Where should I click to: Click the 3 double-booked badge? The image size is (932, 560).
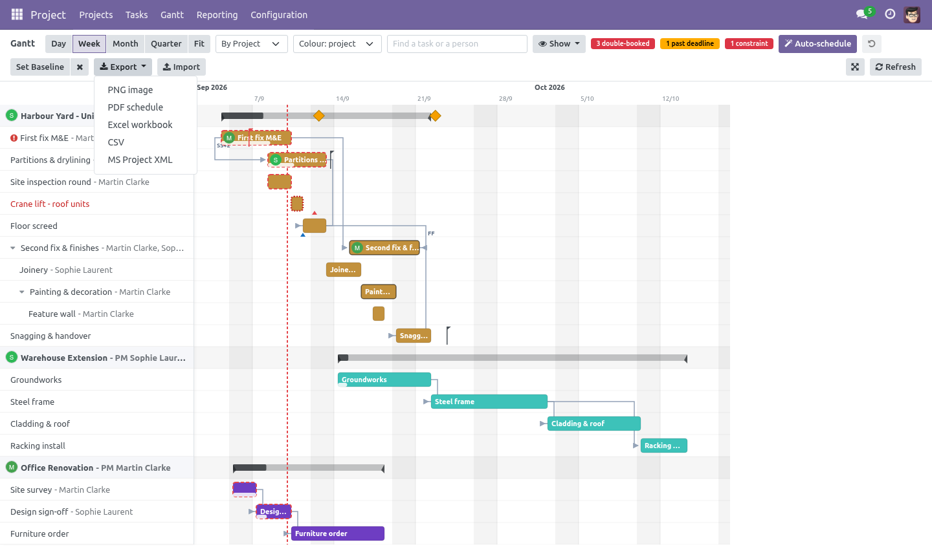[x=623, y=44]
